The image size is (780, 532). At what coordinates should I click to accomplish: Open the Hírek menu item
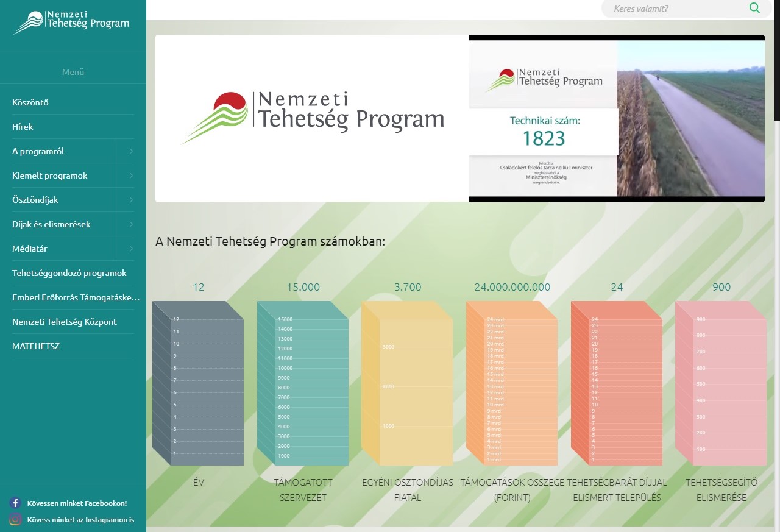coord(73,127)
